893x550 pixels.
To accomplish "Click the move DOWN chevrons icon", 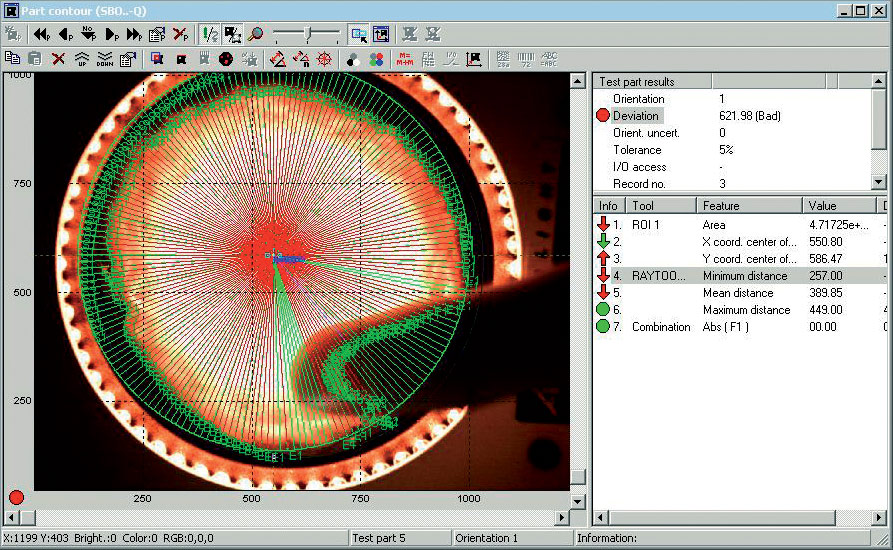I will [105, 59].
